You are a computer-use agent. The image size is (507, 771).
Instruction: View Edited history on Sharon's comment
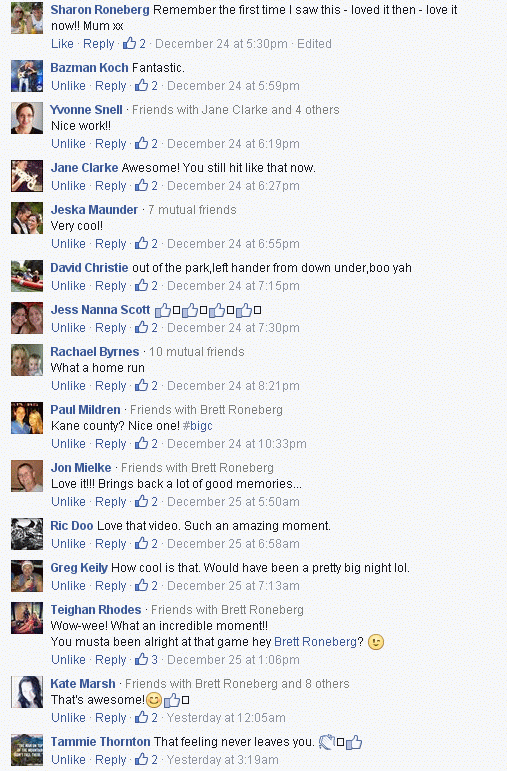[x=314, y=44]
